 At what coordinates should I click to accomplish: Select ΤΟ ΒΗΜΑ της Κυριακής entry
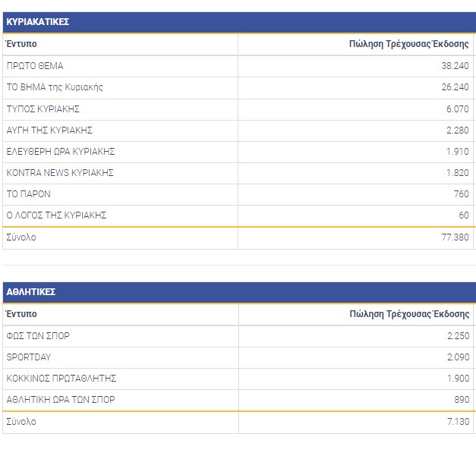pos(55,87)
